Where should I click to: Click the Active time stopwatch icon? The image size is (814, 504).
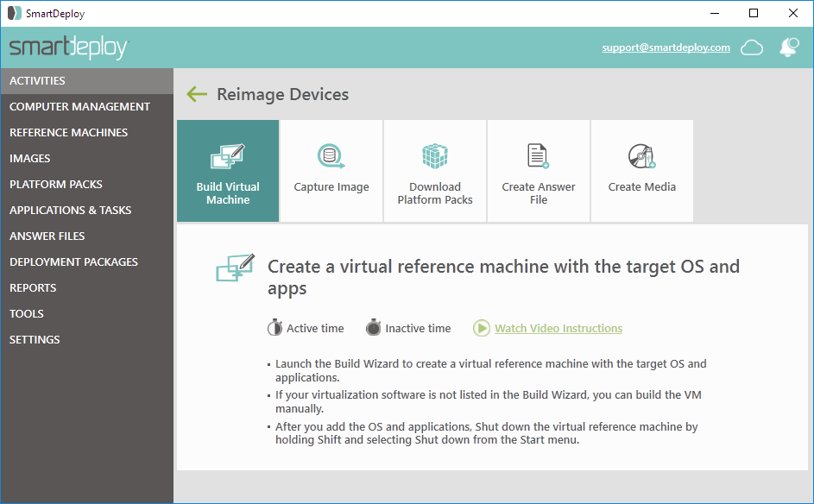tap(274, 328)
